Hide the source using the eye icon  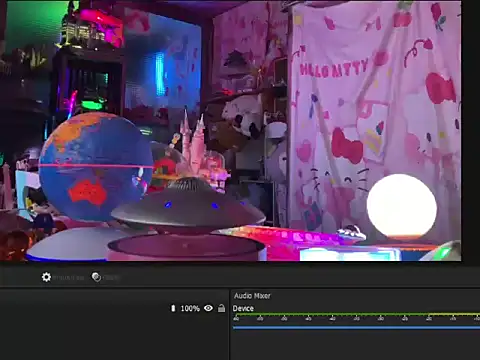208,308
